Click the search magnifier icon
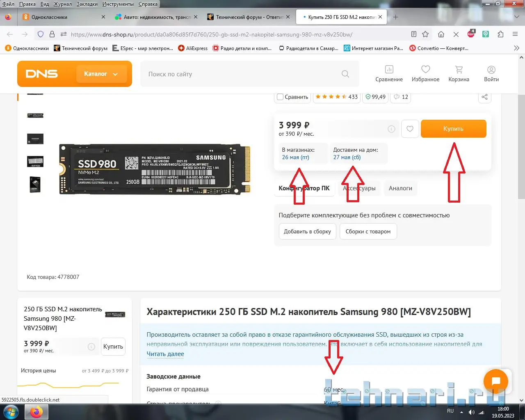 (x=345, y=74)
